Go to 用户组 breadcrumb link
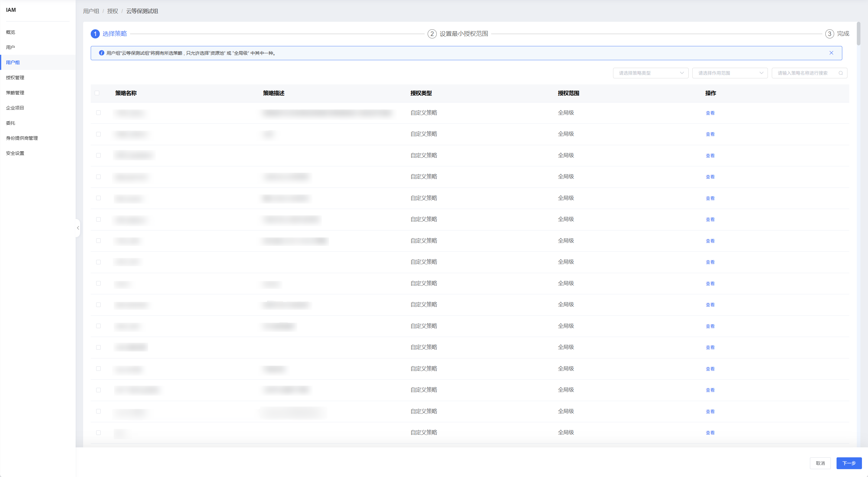The height and width of the screenshot is (477, 868). tap(91, 11)
